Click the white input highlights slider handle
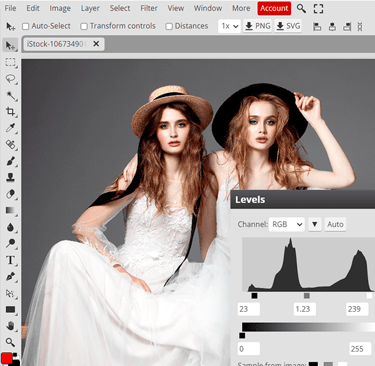 coord(369,296)
